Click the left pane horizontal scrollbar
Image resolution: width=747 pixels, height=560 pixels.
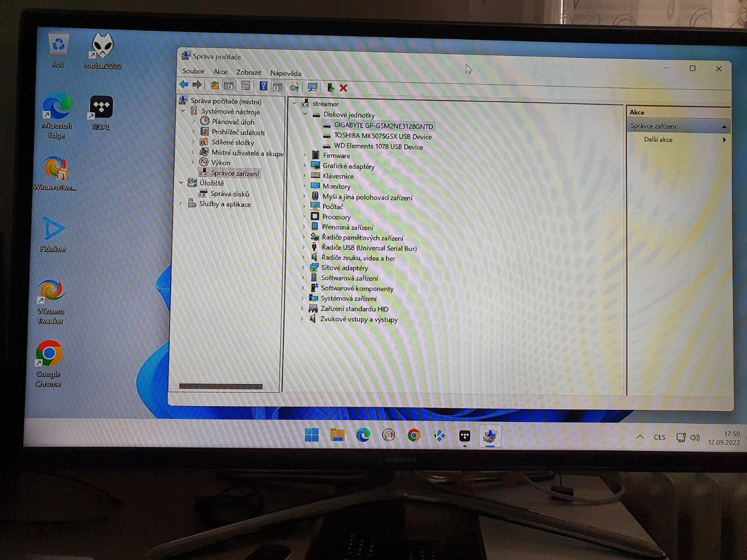pos(221,386)
